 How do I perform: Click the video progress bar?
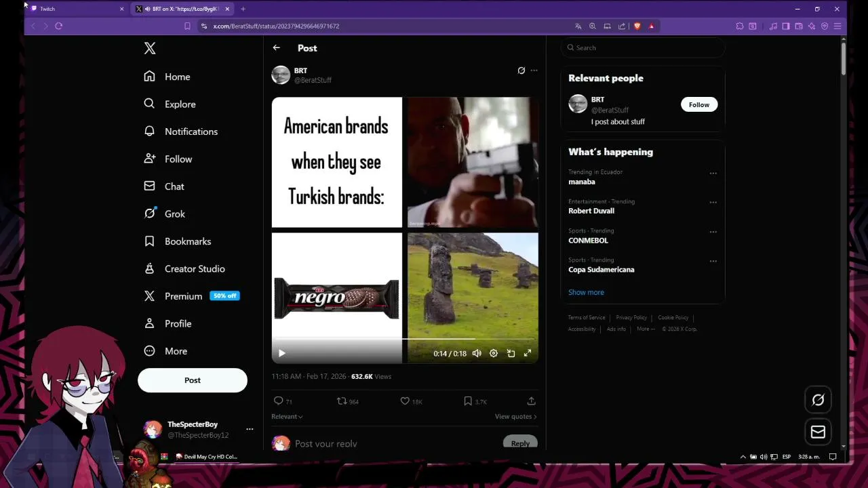[405, 339]
